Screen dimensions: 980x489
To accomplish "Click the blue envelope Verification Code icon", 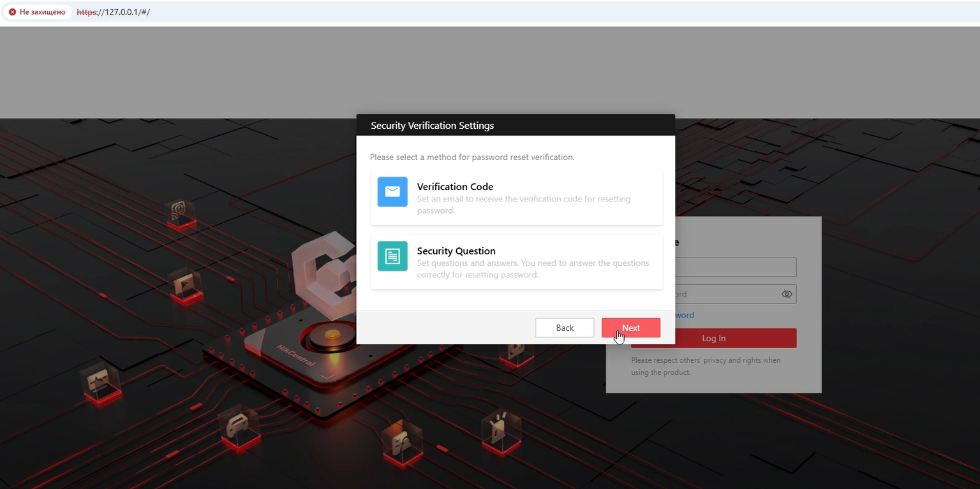I will click(392, 192).
